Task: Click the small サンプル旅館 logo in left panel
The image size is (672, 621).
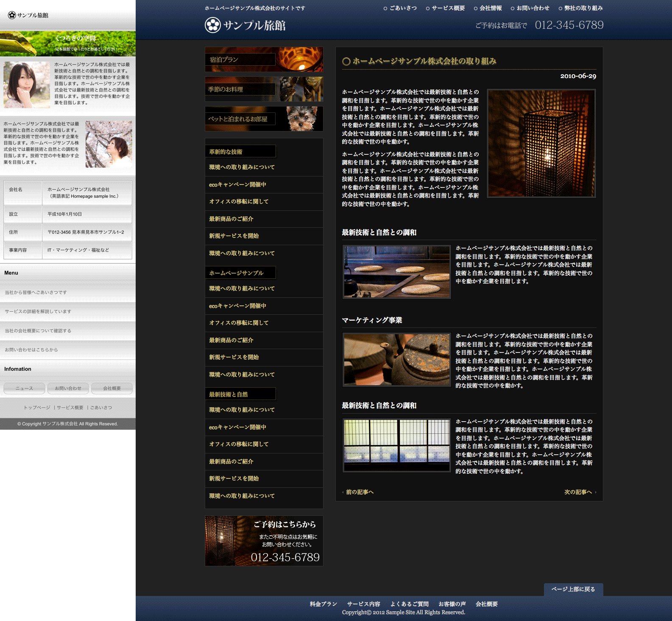Action: click(x=28, y=15)
